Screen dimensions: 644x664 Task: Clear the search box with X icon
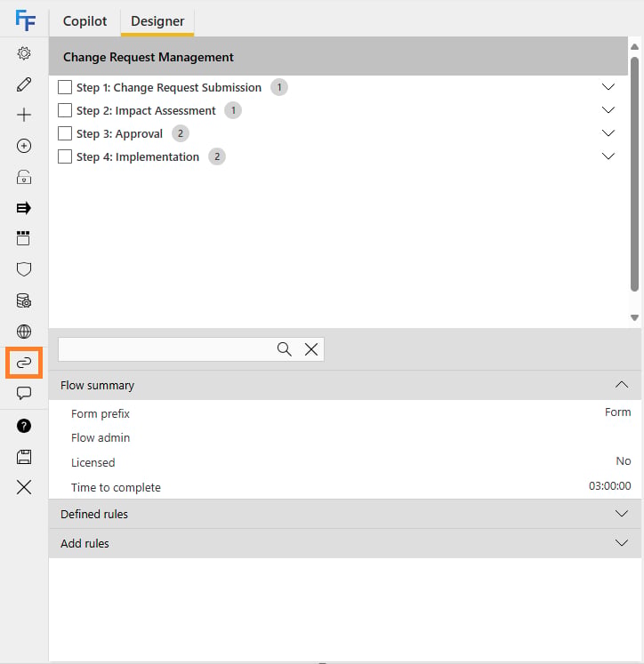click(x=311, y=349)
